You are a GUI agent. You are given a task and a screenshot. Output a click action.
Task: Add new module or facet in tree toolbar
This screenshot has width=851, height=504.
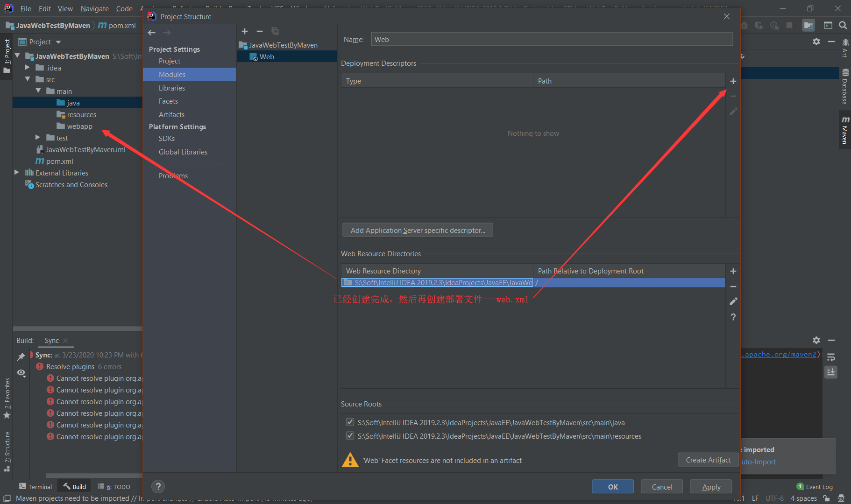245,31
